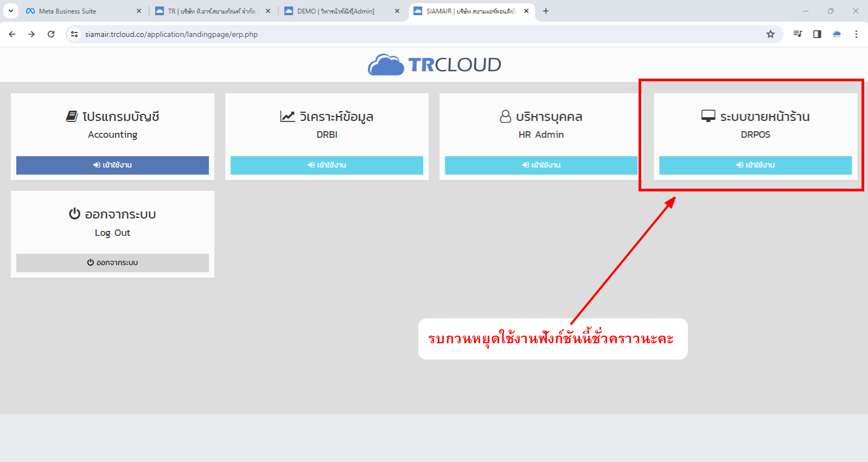This screenshot has width=868, height=462.
Task: Click the 'DRPOS' subtitle text
Action: (756, 134)
